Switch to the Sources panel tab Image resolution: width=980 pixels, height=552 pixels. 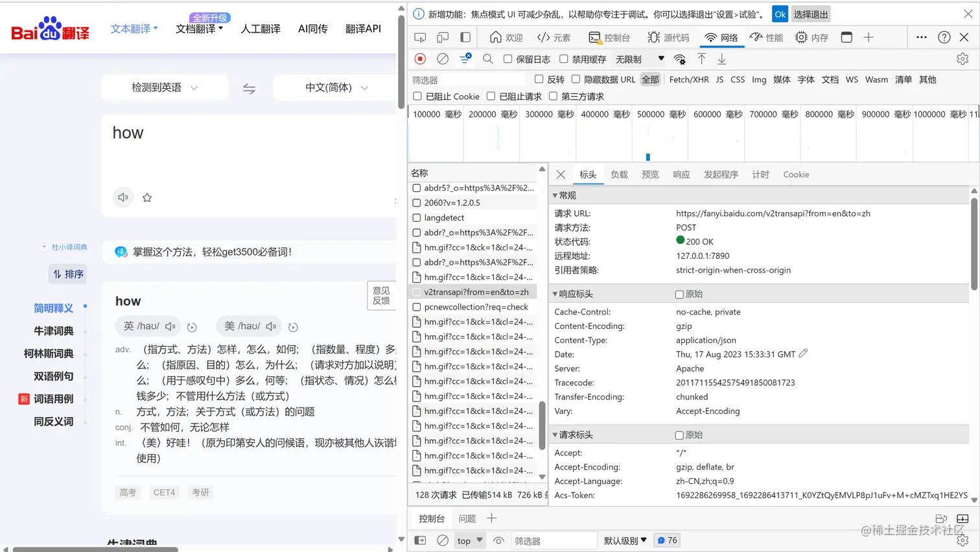coord(668,38)
